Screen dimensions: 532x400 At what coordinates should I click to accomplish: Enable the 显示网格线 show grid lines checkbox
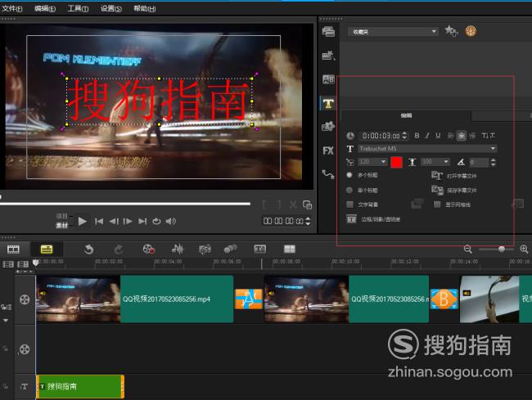pos(437,204)
